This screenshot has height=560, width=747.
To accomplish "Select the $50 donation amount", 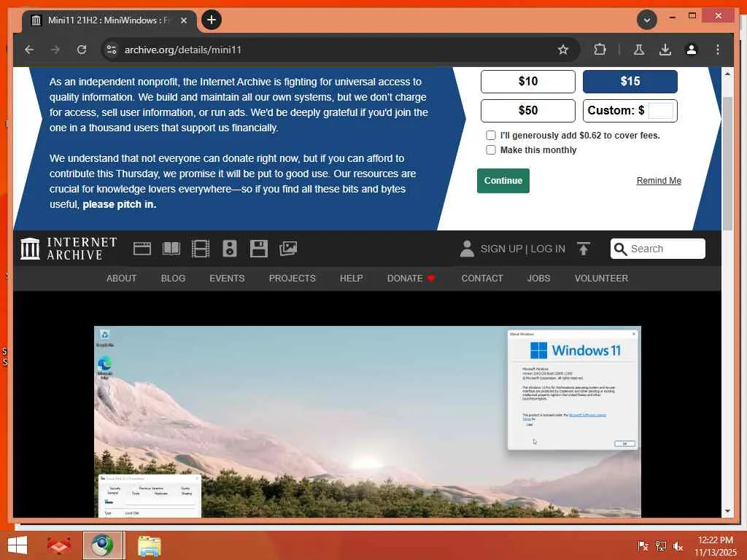I will point(528,111).
